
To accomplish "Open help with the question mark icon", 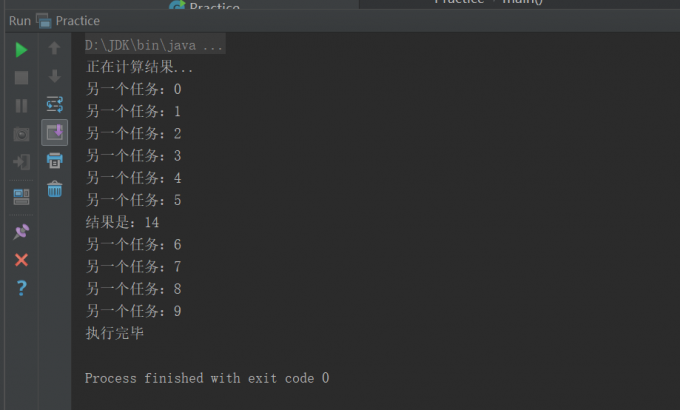I will (x=21, y=288).
